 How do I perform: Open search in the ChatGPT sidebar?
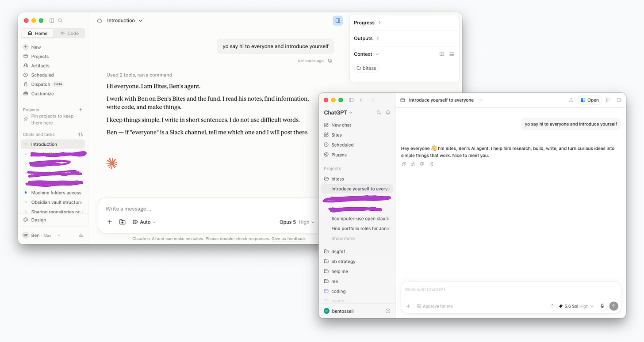(x=379, y=113)
